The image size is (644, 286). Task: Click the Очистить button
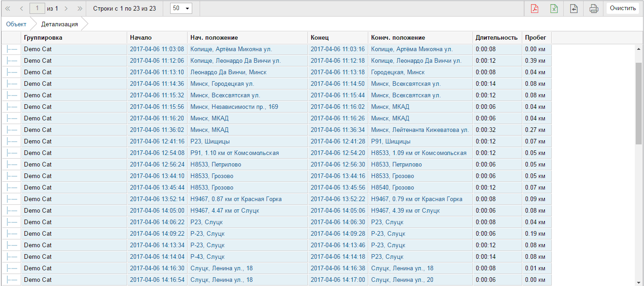622,8
